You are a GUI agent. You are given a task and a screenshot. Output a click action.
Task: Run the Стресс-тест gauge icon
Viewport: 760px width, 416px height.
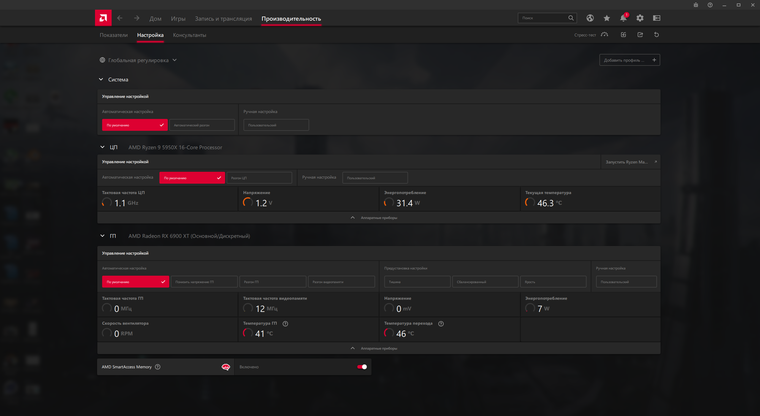(604, 35)
